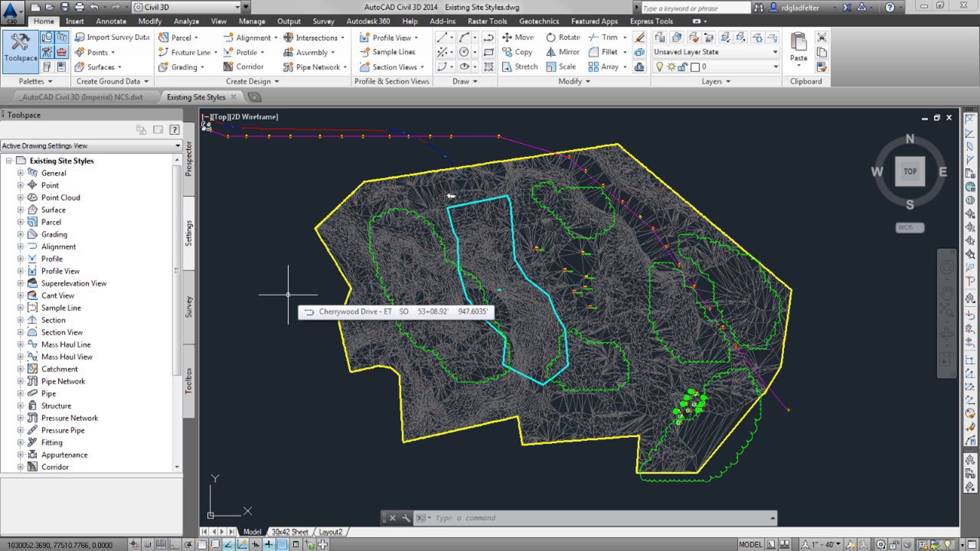Select the Move tool in the Modify panel
Image resolution: width=980 pixels, height=551 pixels.
point(518,38)
